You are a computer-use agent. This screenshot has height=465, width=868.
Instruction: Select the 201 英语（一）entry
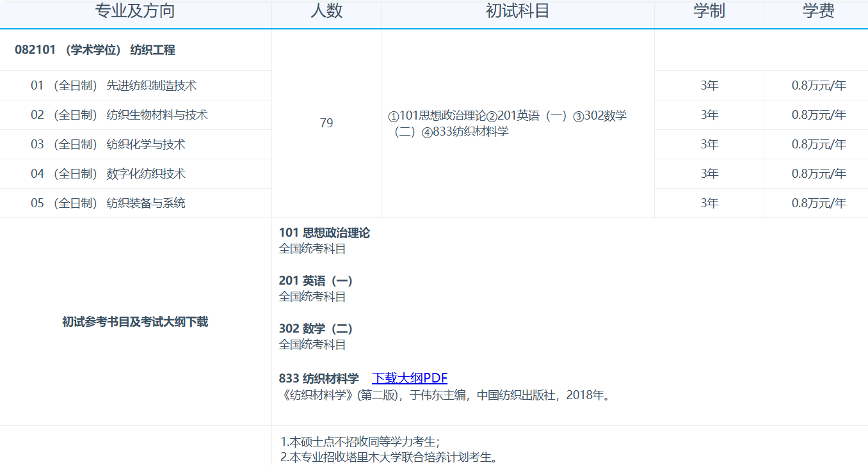317,280
